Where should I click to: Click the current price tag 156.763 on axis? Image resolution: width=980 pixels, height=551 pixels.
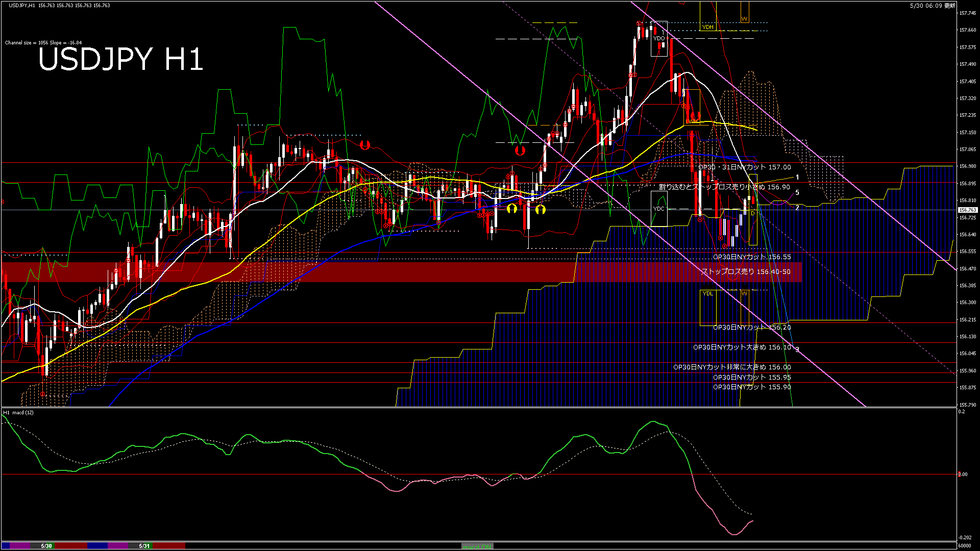pos(967,210)
